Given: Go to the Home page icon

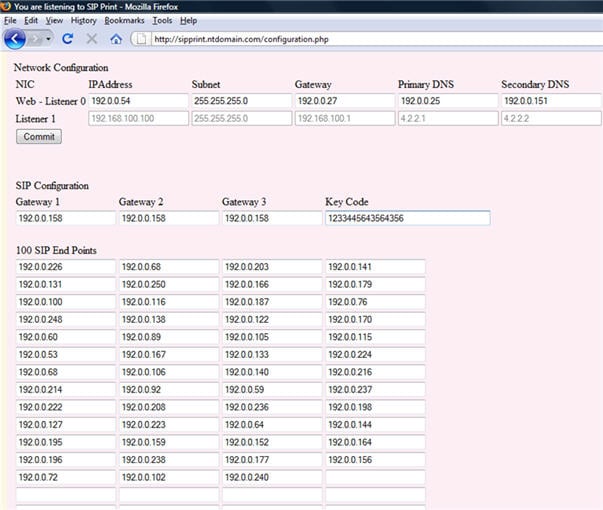Looking at the screenshot, I should [116, 39].
